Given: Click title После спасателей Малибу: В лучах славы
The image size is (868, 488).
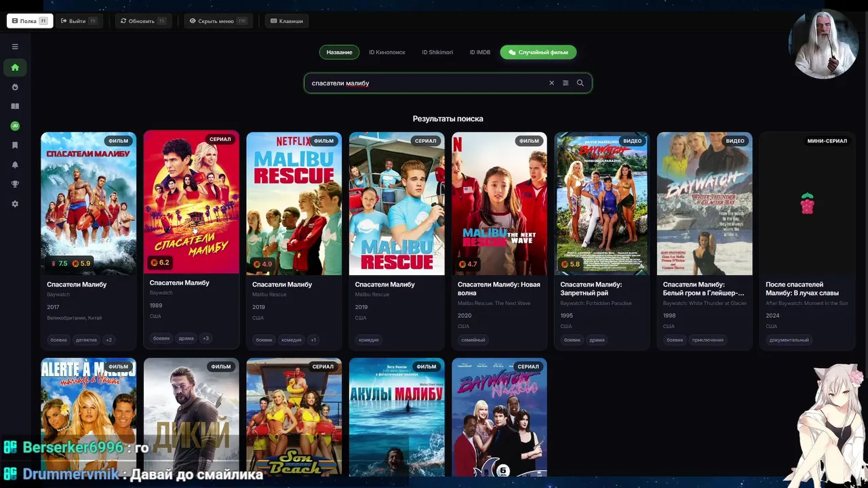Looking at the screenshot, I should [802, 289].
